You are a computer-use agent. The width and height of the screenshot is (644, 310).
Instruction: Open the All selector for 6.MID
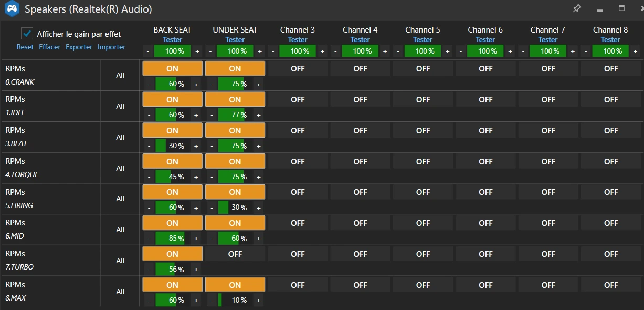click(x=120, y=230)
